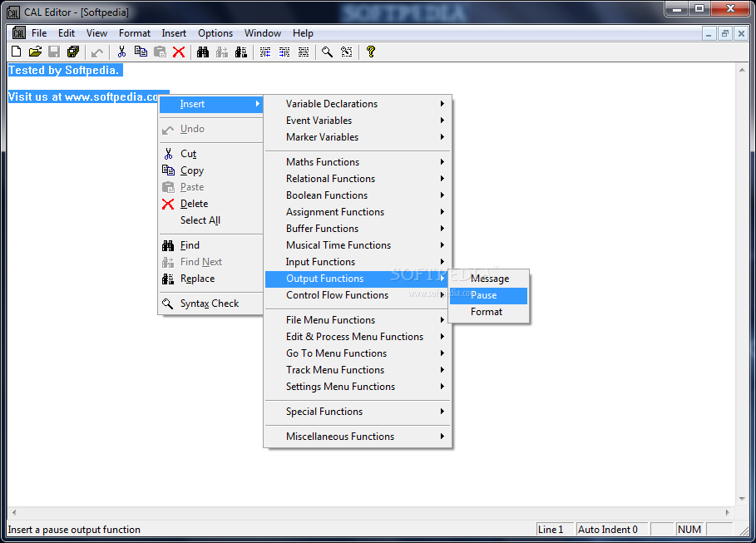The image size is (756, 543).
Task: Expand the Assignment Functions submenu
Action: (x=358, y=212)
